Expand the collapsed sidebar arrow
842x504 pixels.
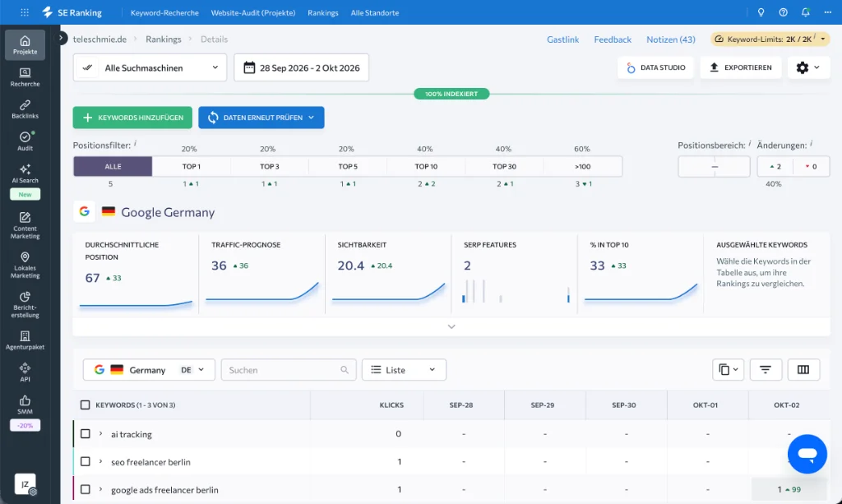click(x=61, y=38)
